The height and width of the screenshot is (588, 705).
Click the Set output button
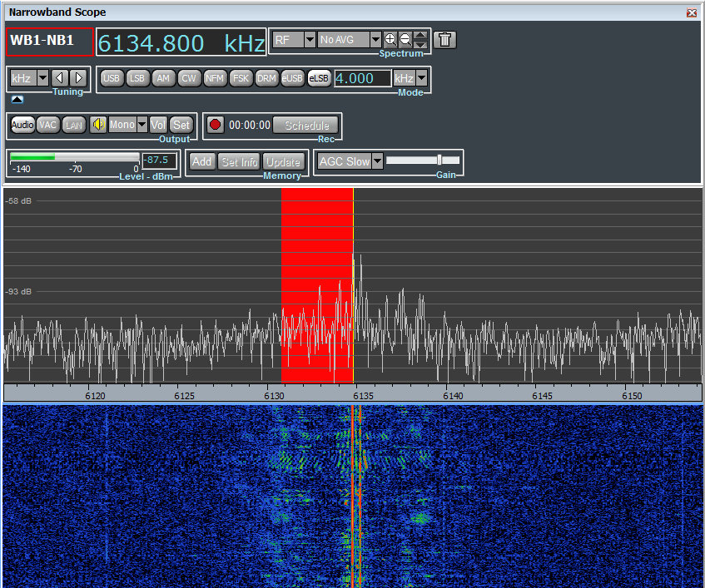(181, 125)
